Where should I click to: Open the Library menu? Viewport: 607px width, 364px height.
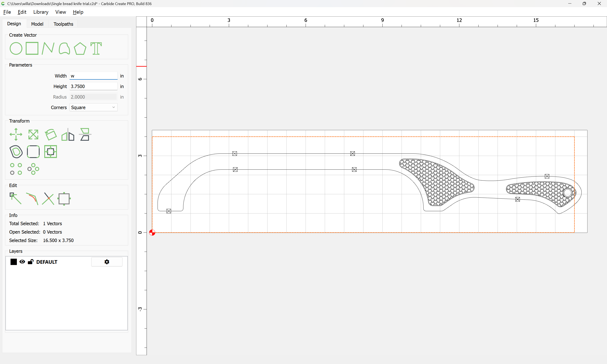pos(41,12)
